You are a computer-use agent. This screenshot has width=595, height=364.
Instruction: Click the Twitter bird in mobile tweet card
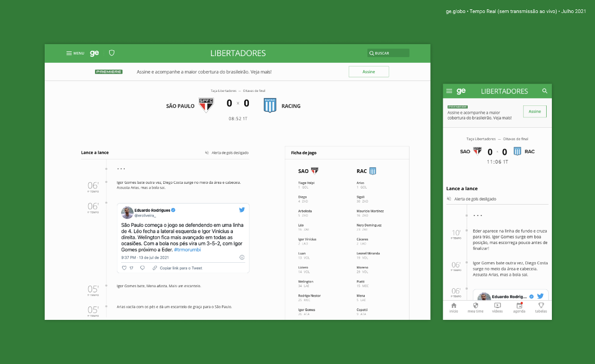click(x=540, y=296)
